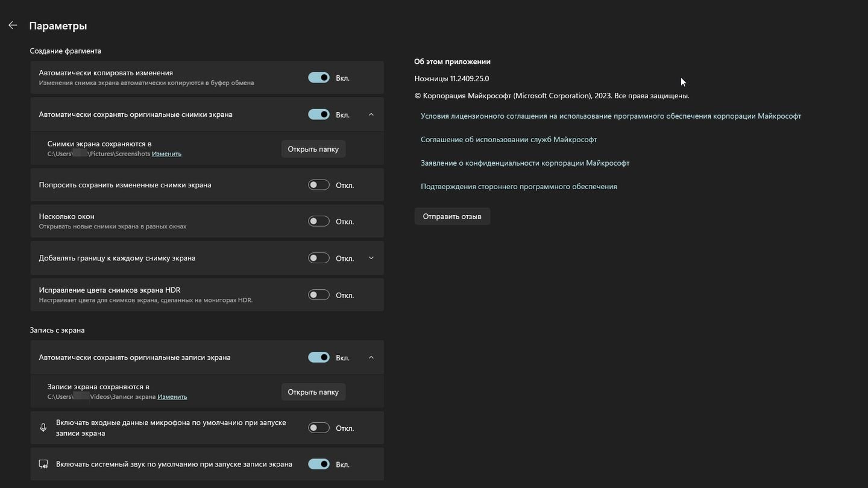Toggle Автоматически копировать изменения switch
The image size is (868, 488).
pos(319,78)
